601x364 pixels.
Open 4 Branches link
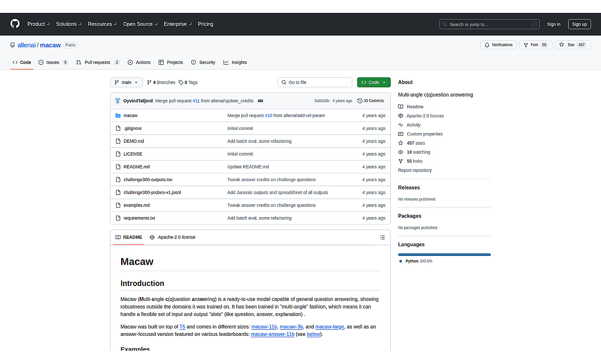coord(161,82)
